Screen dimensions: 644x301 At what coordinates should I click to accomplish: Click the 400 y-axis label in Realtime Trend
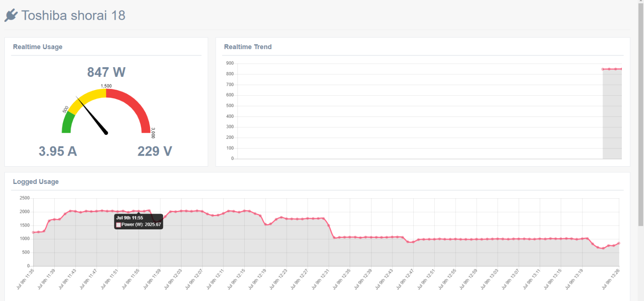point(230,116)
